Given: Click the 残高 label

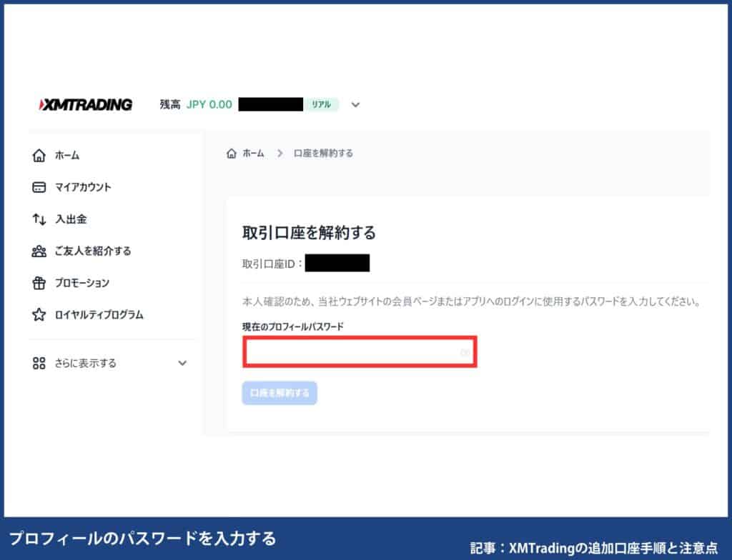Looking at the screenshot, I should tap(170, 104).
